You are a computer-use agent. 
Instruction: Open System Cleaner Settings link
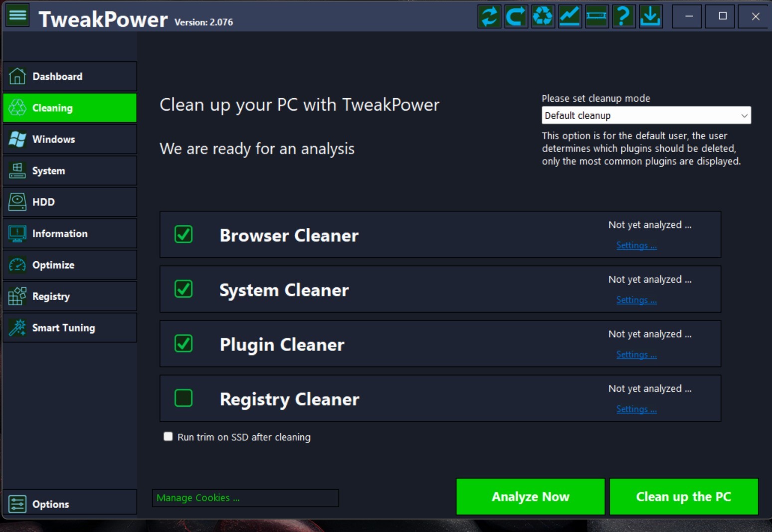[636, 300]
